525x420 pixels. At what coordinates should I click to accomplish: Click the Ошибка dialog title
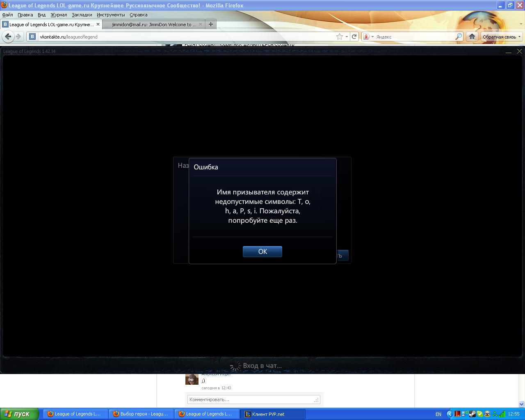(x=206, y=167)
